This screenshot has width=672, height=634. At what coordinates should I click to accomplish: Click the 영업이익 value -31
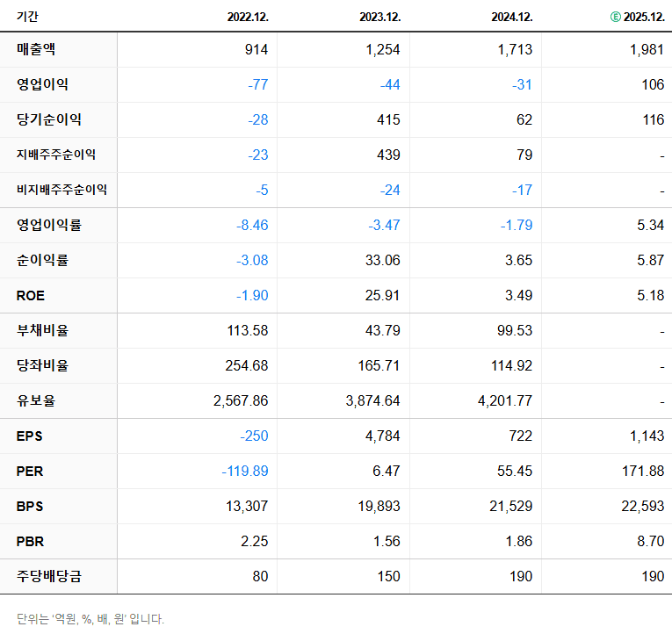pos(522,85)
